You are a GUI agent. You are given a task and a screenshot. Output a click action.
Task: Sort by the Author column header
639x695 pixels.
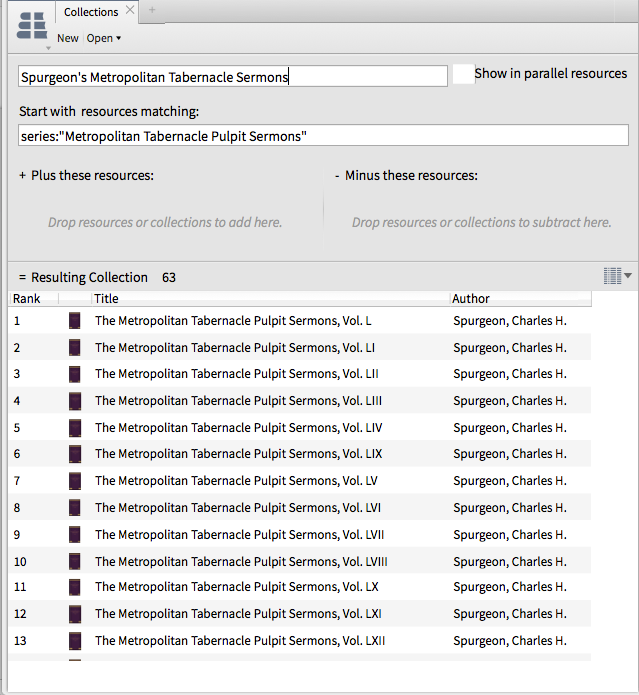pos(471,299)
